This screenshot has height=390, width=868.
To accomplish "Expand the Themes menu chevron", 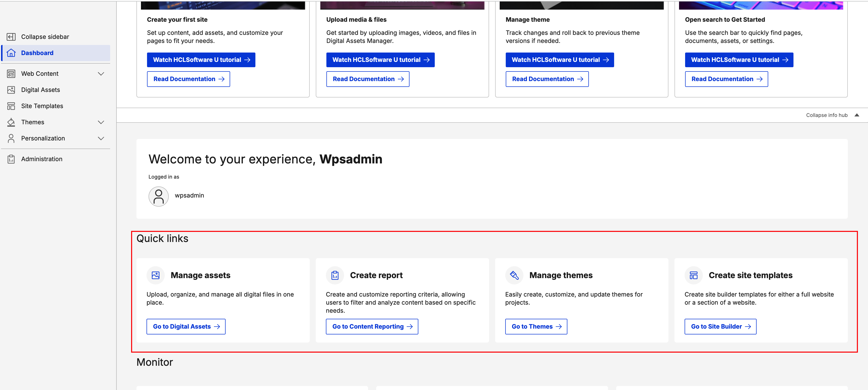I will (101, 122).
